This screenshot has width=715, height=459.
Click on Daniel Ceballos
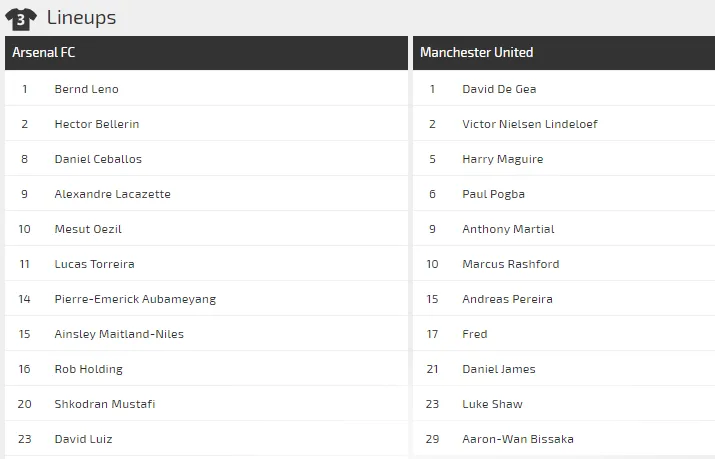click(98, 159)
